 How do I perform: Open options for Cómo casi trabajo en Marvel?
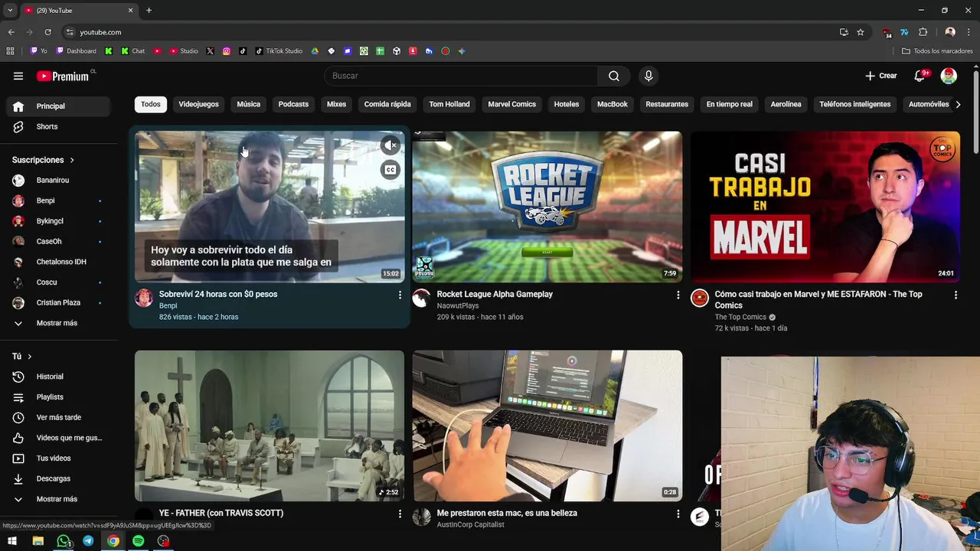click(955, 295)
